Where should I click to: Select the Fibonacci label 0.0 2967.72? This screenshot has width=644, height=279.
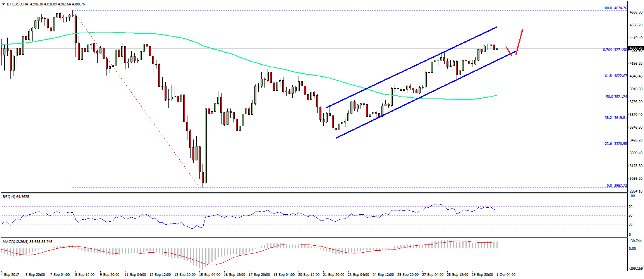[617, 186]
